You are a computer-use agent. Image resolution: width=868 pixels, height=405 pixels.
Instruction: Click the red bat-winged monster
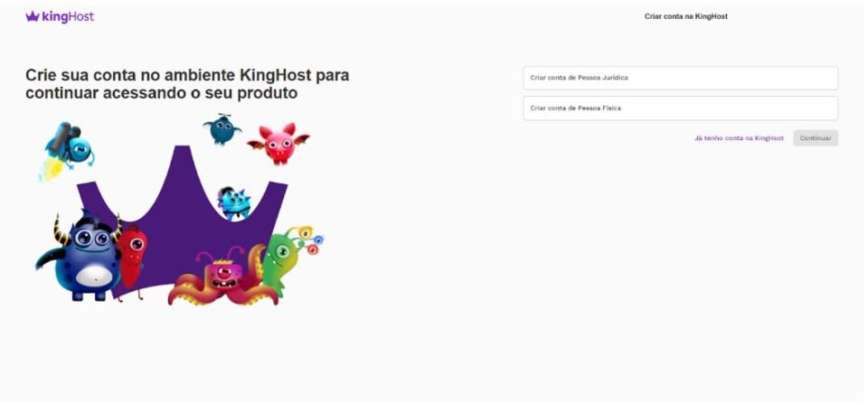278,144
